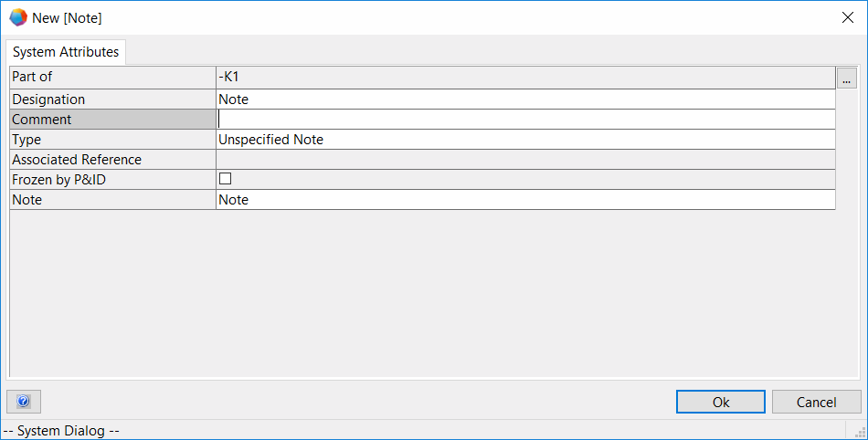Select the Part of value -K1

pyautogui.click(x=525, y=78)
